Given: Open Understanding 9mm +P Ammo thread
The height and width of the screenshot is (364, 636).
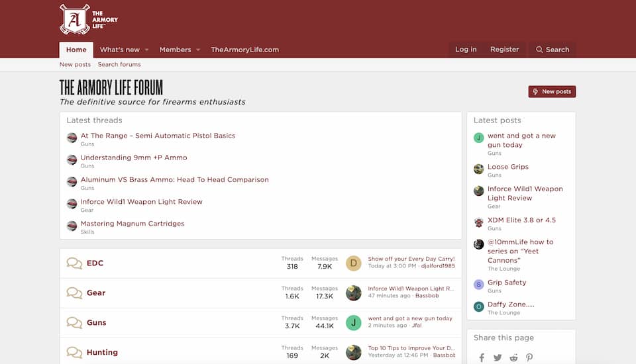Looking at the screenshot, I should [134, 158].
